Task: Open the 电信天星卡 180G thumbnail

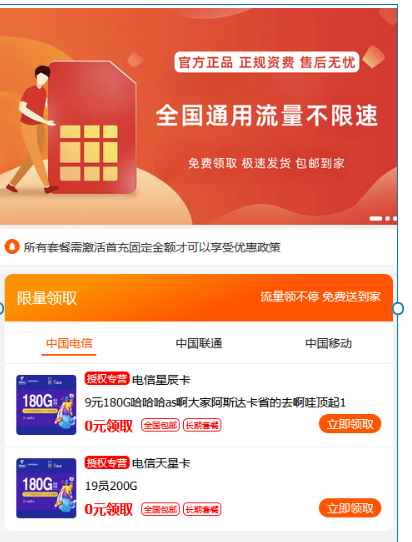Action: tap(46, 488)
